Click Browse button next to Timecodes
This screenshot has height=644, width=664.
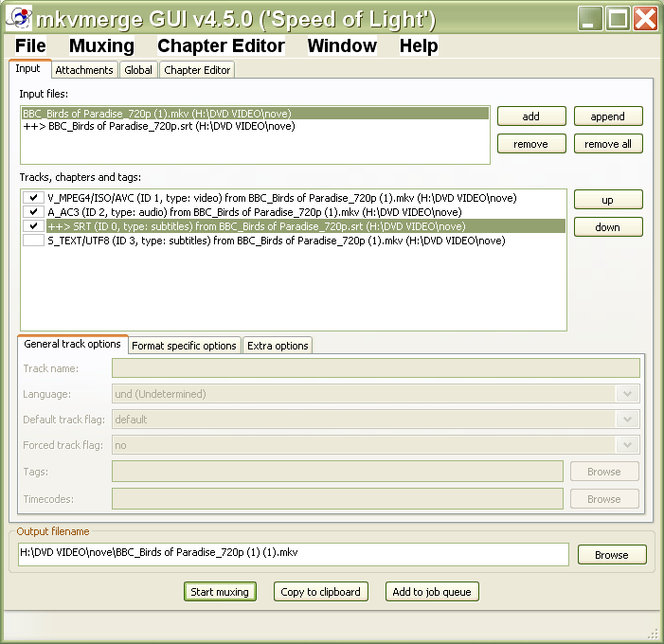tap(604, 499)
